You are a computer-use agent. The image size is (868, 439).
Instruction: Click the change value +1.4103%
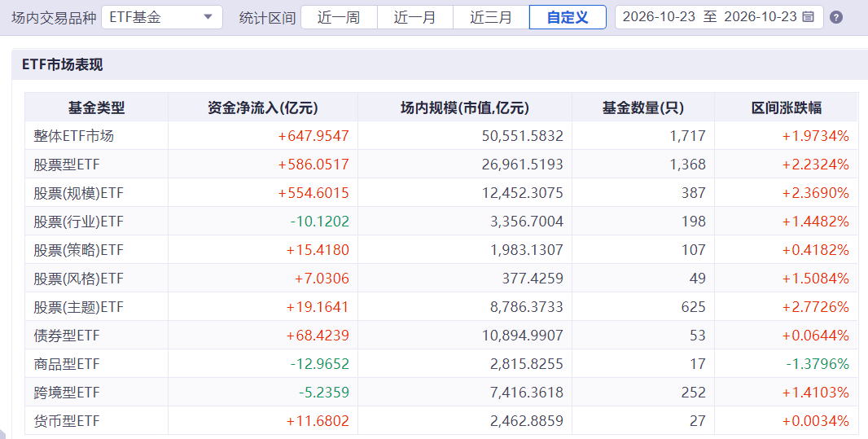point(815,393)
